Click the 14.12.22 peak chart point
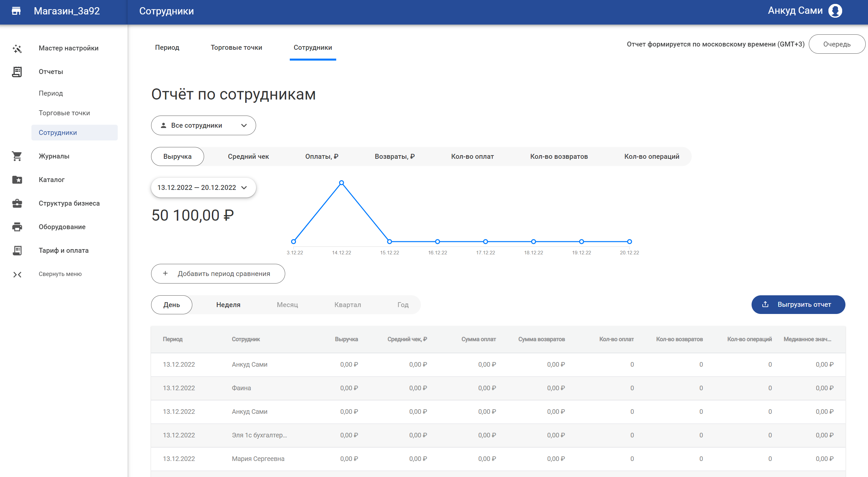 pyautogui.click(x=341, y=183)
